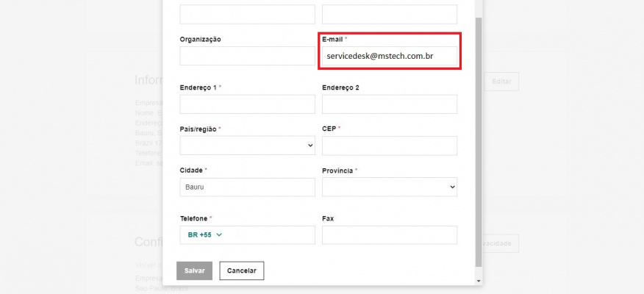The image size is (644, 294).
Task: Click the empty field above E-mail
Action: 390,14
